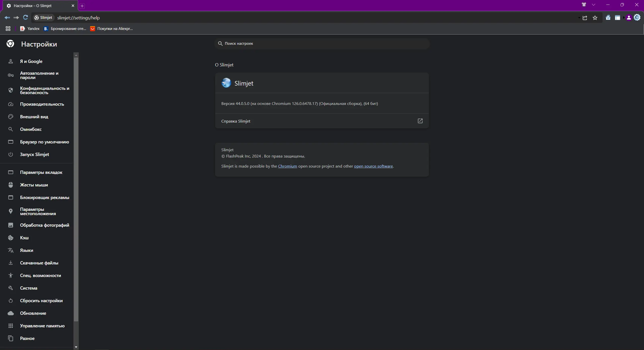Open the open source software link

pyautogui.click(x=373, y=166)
